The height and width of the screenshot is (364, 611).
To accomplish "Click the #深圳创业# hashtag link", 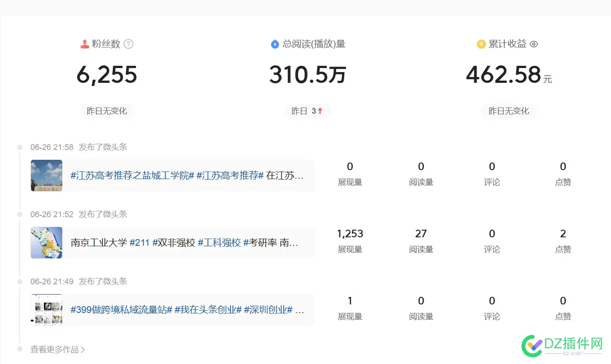I will (x=268, y=310).
